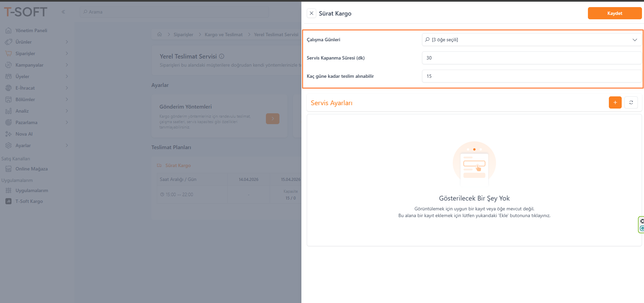Close the Sürat Kargo panel
The image size is (644, 303).
point(312,13)
